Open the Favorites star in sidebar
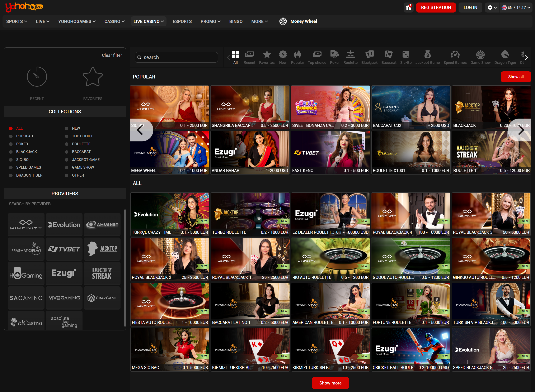The height and width of the screenshot is (392, 535). point(93,77)
